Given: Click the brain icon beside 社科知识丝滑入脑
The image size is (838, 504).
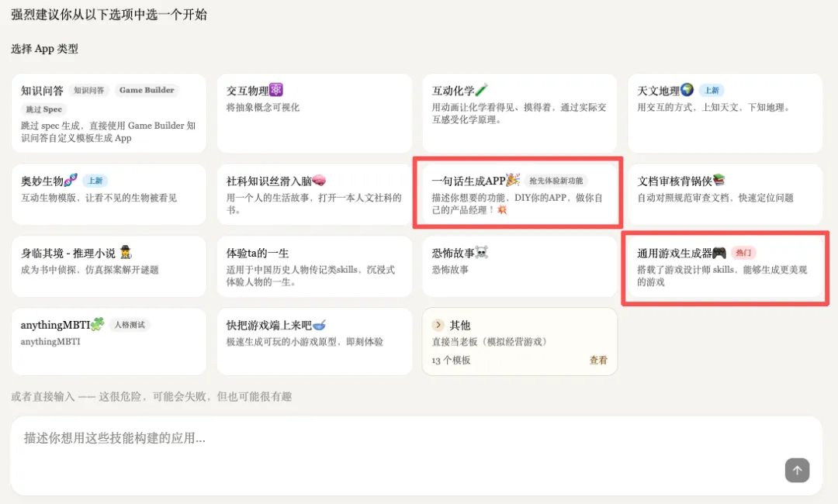Looking at the screenshot, I should point(319,181).
